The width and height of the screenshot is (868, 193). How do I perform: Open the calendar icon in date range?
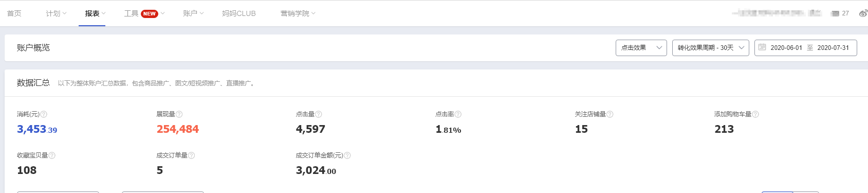pyautogui.click(x=762, y=47)
